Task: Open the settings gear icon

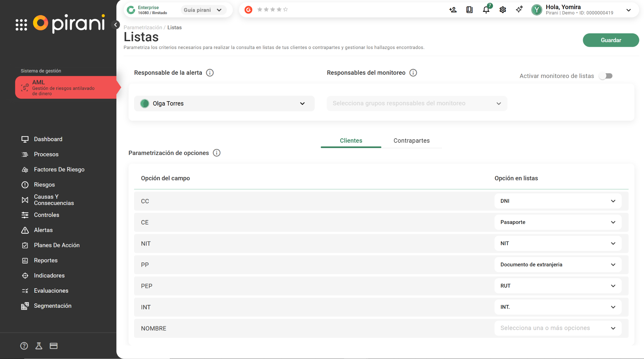Action: tap(502, 10)
